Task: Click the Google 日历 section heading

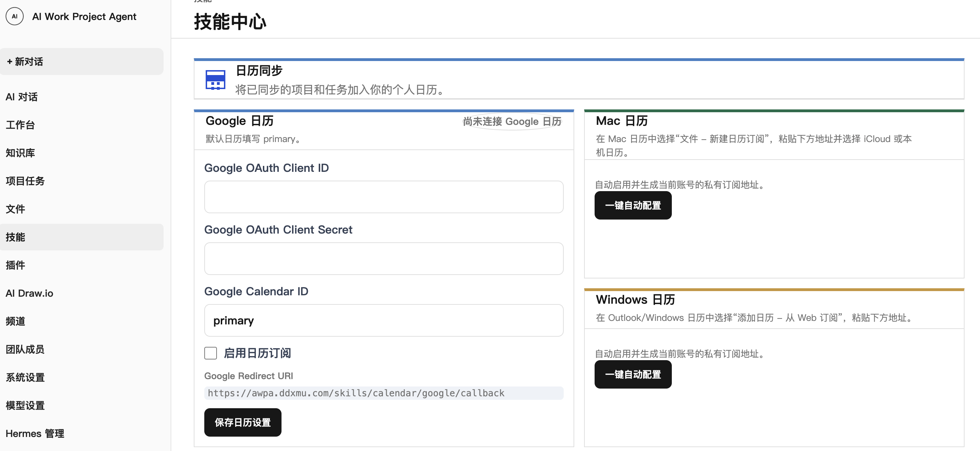Action: click(240, 121)
